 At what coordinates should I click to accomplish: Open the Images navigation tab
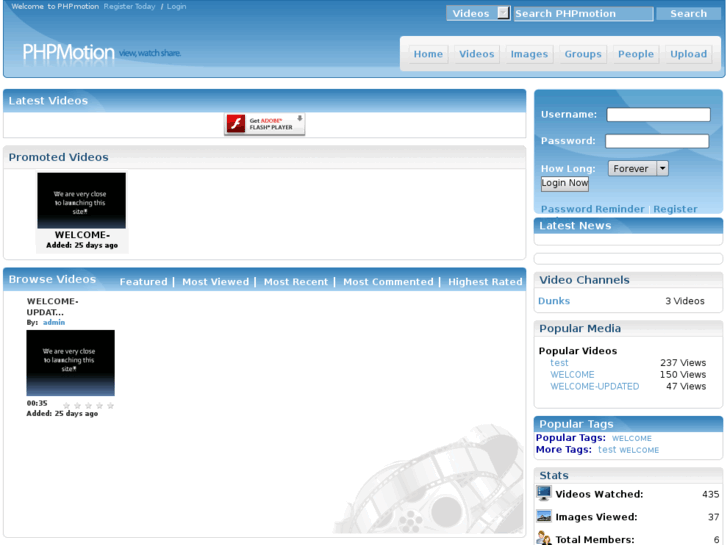click(529, 54)
